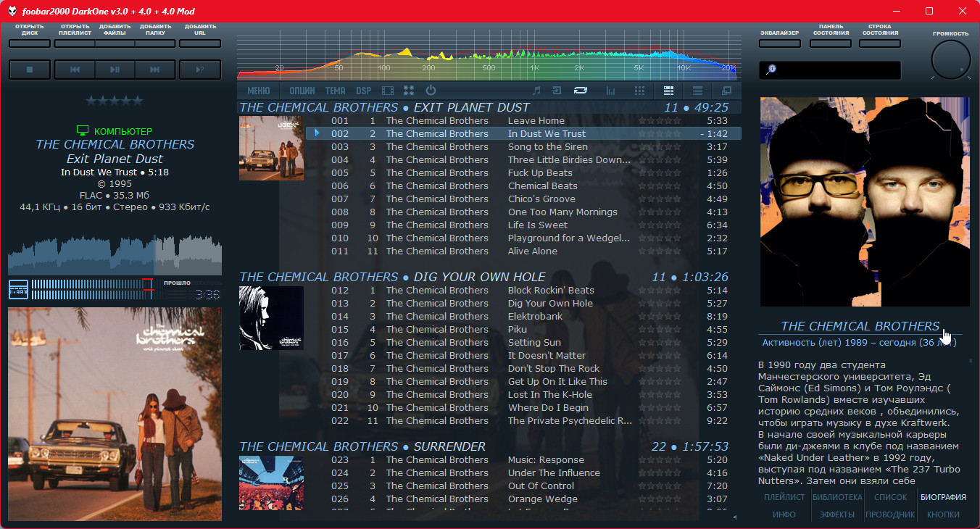Skip to the previous track

tap(75, 70)
